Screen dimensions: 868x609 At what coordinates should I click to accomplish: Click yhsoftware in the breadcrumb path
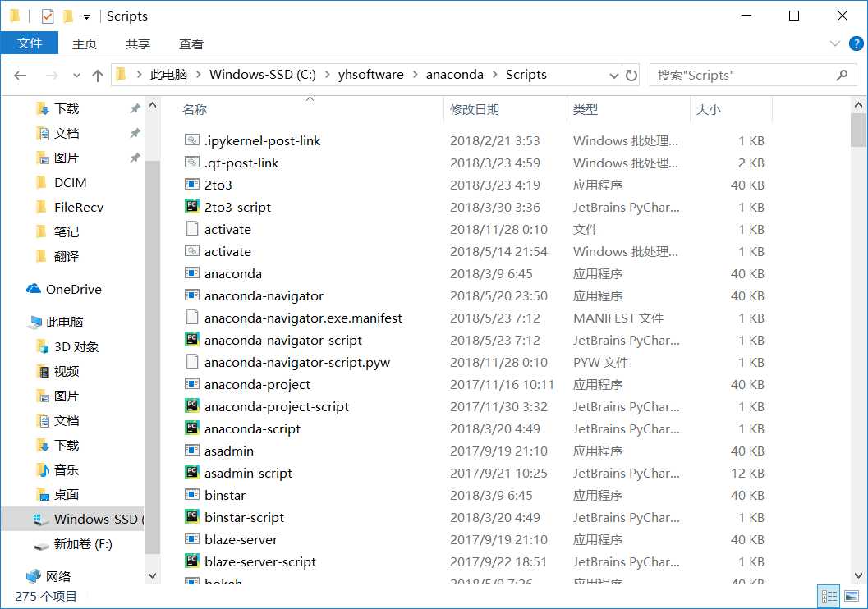371,75
